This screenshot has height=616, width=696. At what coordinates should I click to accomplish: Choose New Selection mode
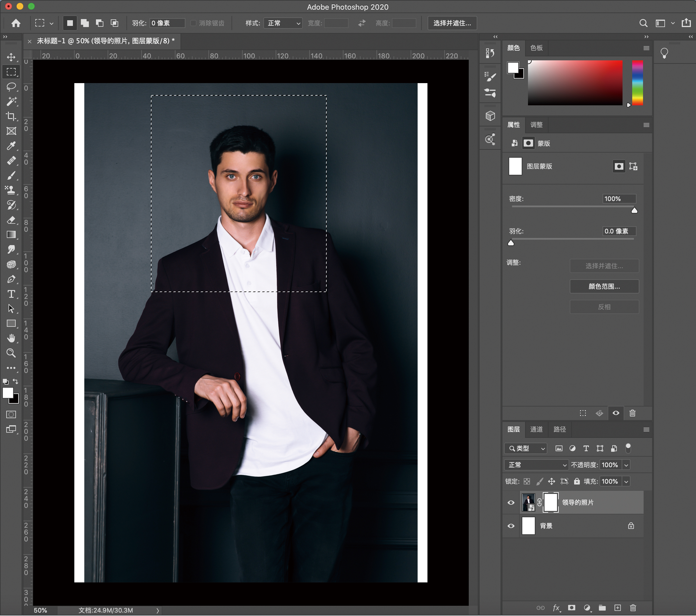point(70,23)
